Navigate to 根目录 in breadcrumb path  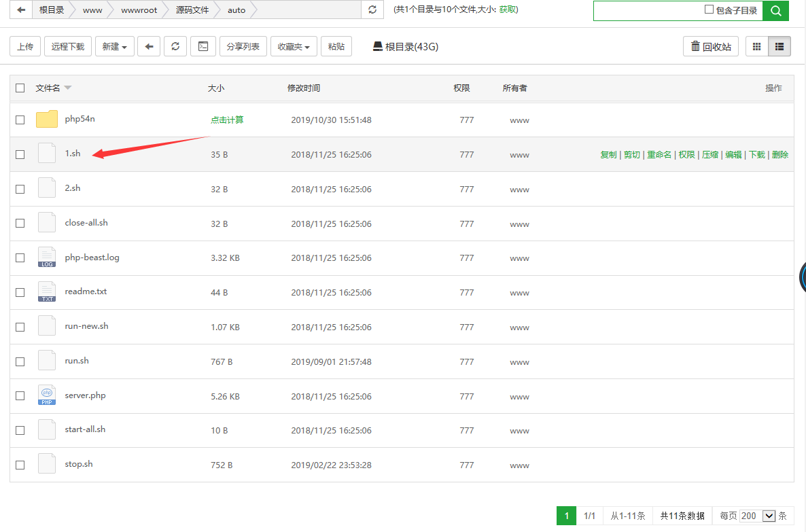click(x=51, y=10)
